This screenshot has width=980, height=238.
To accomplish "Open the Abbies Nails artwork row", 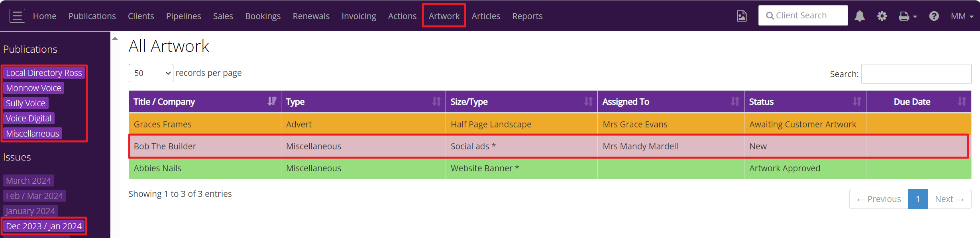I will point(550,168).
